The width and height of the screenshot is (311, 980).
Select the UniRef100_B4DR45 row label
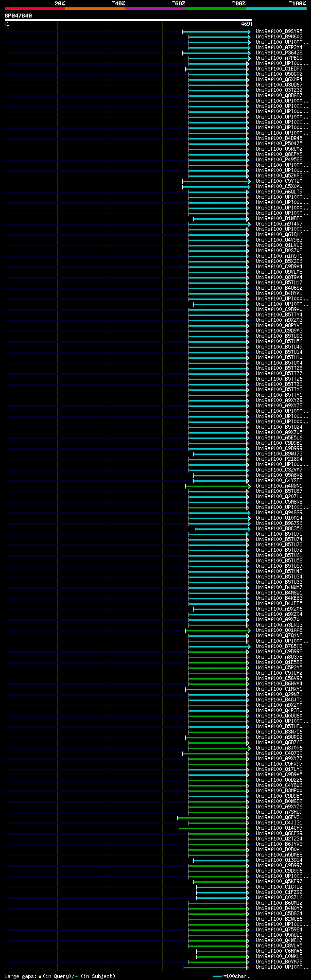(279, 138)
